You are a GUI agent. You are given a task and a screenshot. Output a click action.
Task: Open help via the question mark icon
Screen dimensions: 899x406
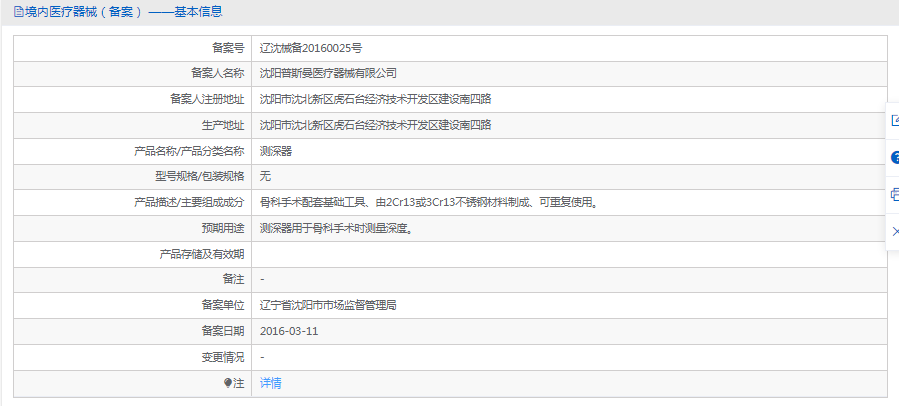coord(894,158)
